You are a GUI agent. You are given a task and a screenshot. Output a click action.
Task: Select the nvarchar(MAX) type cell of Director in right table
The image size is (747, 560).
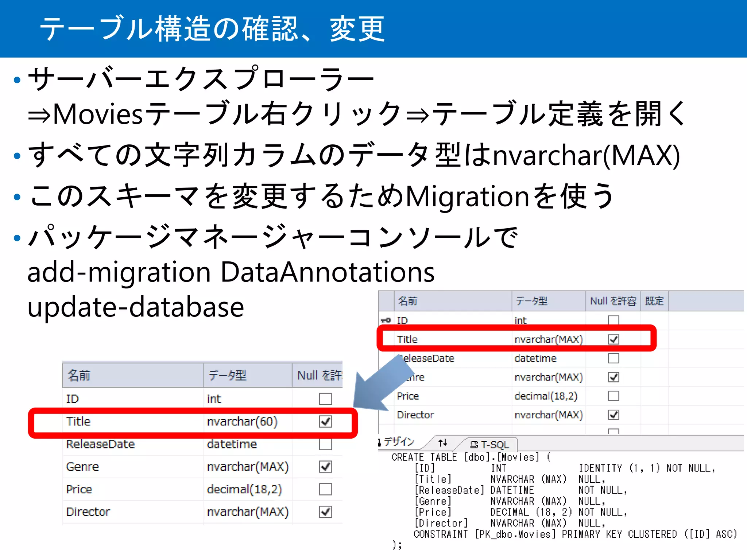pos(549,415)
